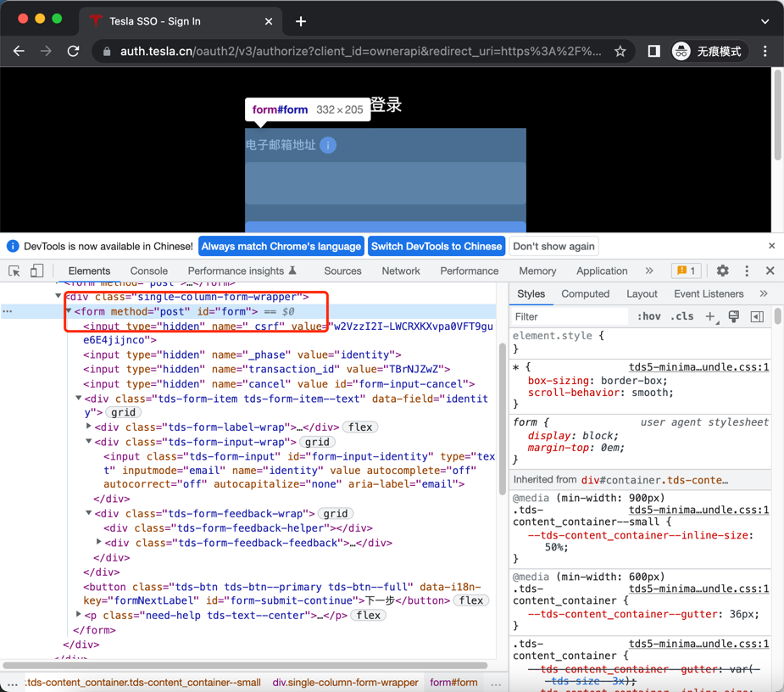Collapse the tds-form-input-wrap div

click(x=88, y=441)
